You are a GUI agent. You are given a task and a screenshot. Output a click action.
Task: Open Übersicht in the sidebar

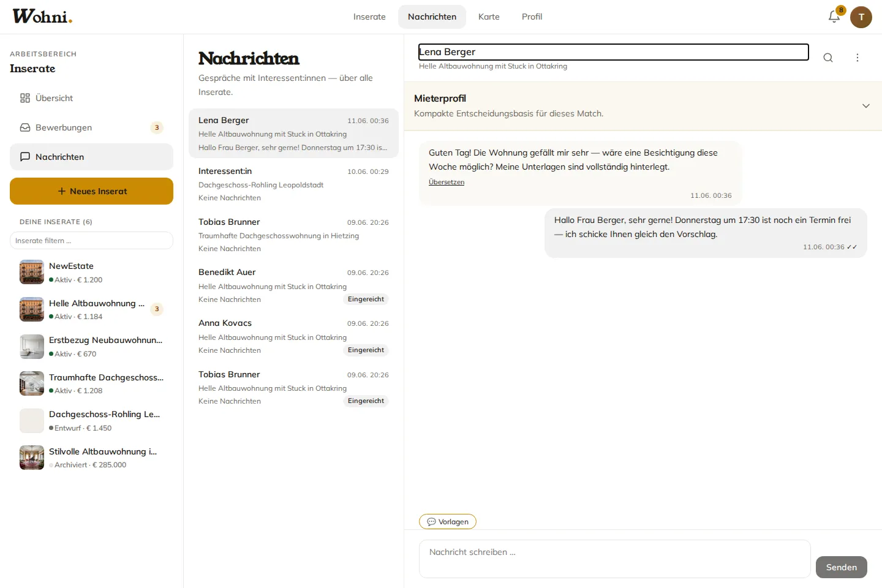(91, 98)
